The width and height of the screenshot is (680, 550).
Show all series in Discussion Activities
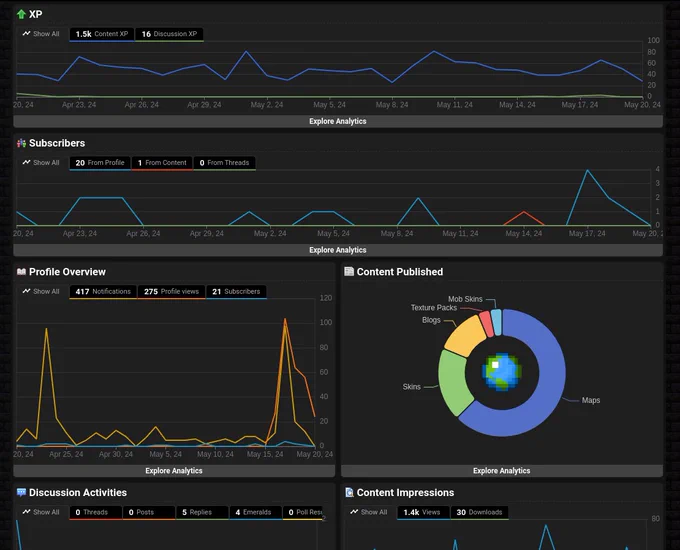[x=41, y=512]
